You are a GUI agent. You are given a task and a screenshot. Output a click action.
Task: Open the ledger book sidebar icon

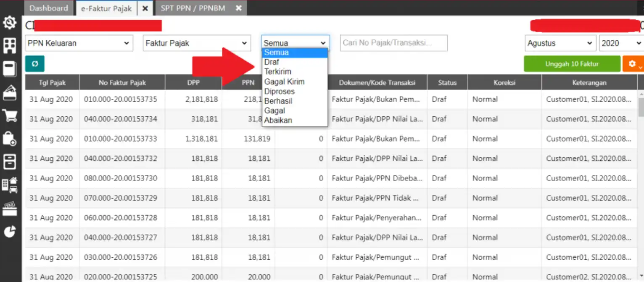[10, 69]
